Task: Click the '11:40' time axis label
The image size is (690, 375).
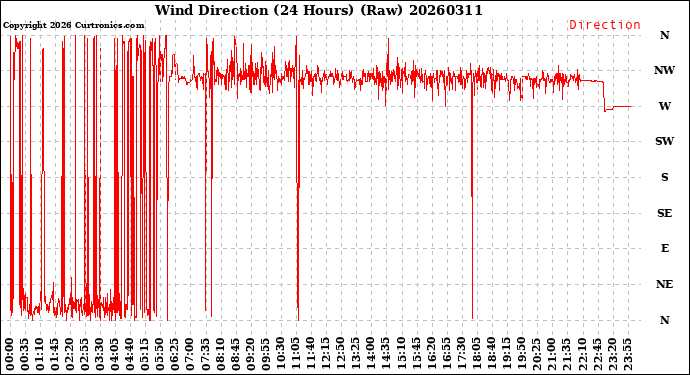Action: pos(310,355)
